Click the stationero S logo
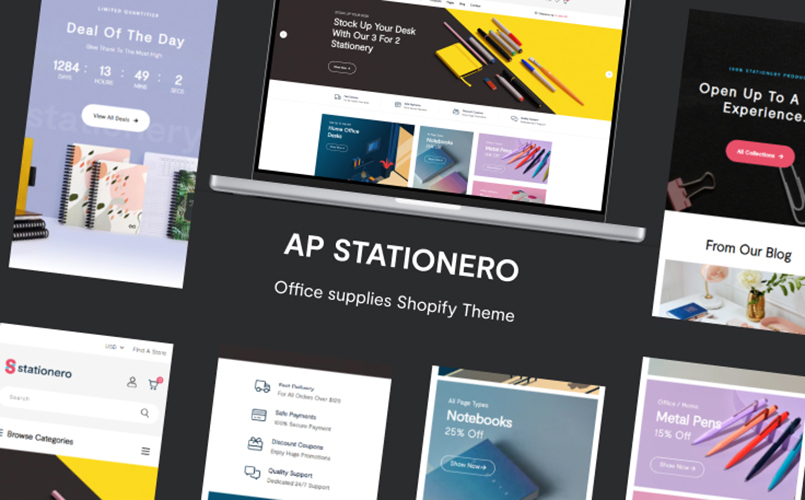Viewport: 805px width, 500px height. point(10,366)
